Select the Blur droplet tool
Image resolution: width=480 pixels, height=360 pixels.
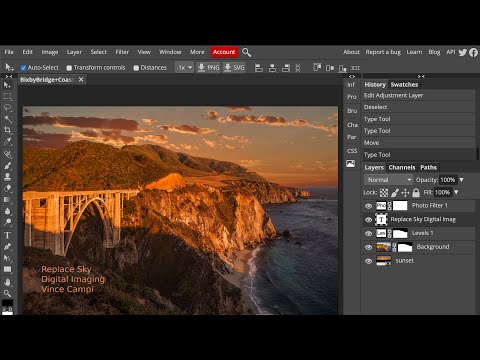(x=7, y=211)
